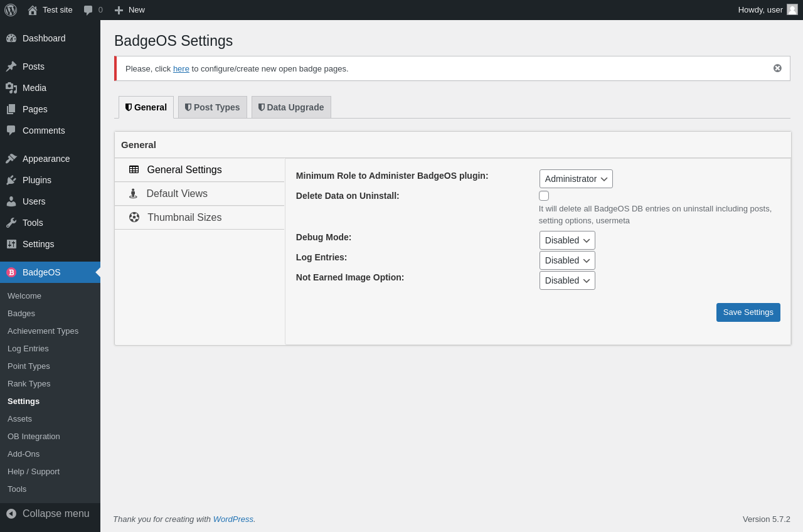Screen dimensions: 803x532
Task: Click the user avatar in top bar
Action: 792,9
